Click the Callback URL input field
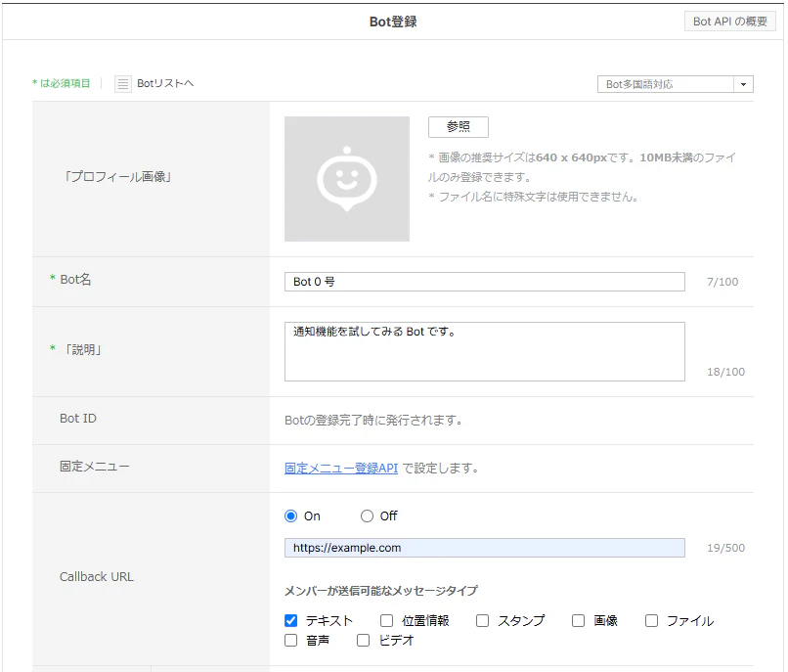Screen dimensions: 788x672 coord(485,548)
